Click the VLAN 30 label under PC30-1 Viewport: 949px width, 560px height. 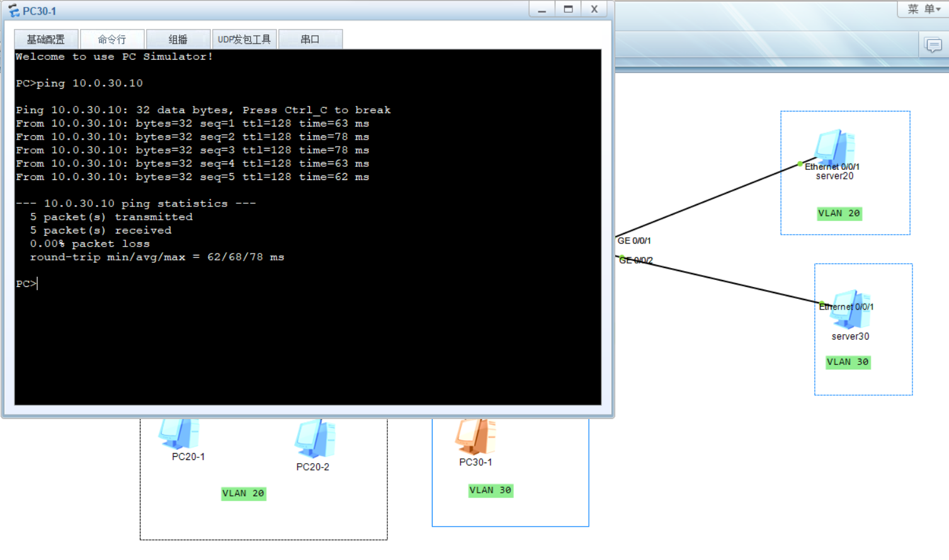(491, 490)
